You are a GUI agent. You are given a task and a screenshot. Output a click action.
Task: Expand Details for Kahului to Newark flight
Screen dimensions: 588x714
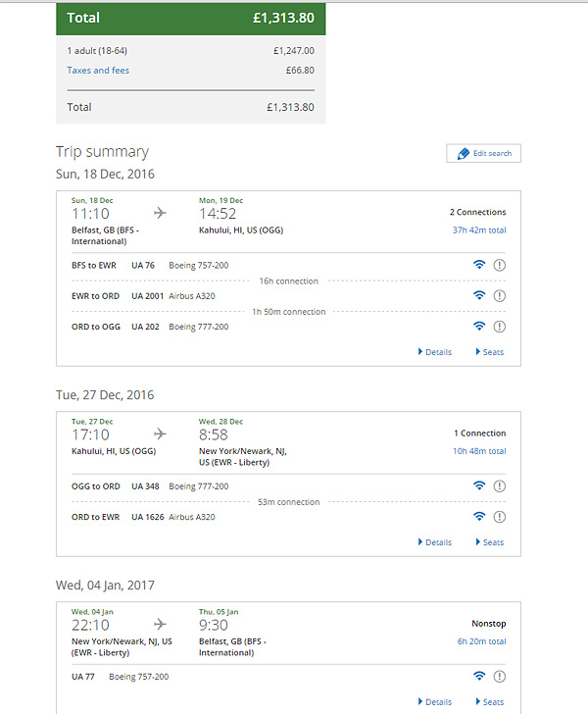pos(435,542)
